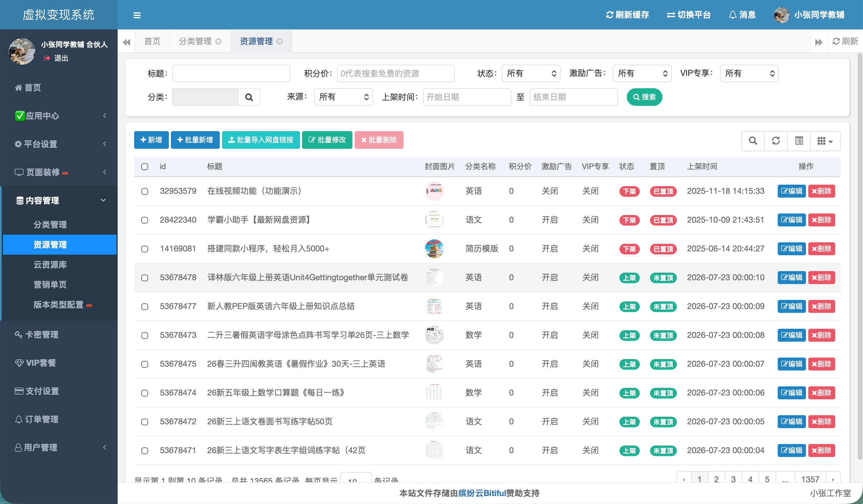Check the box for row 53678475
The width and height of the screenshot is (863, 504).
click(x=145, y=364)
